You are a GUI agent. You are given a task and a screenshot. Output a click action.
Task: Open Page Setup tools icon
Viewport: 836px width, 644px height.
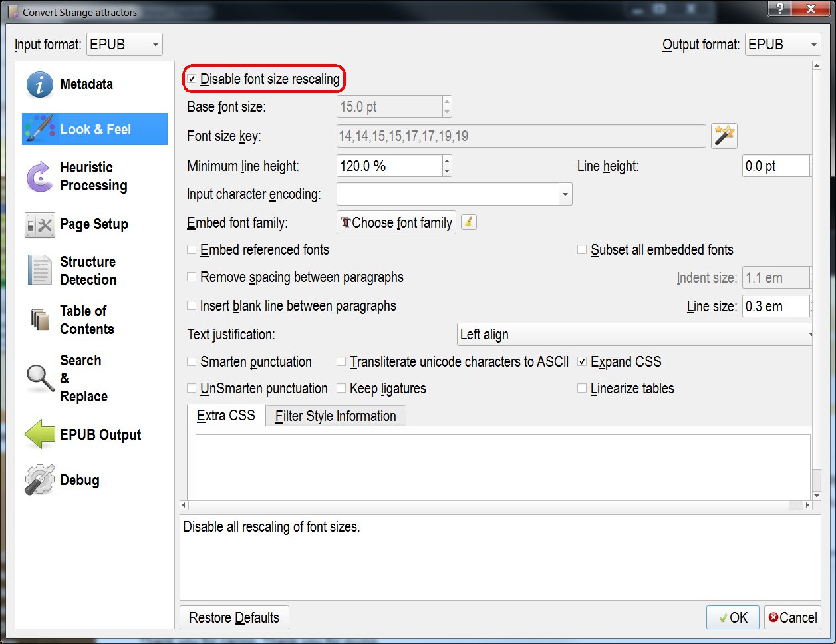pyautogui.click(x=39, y=225)
